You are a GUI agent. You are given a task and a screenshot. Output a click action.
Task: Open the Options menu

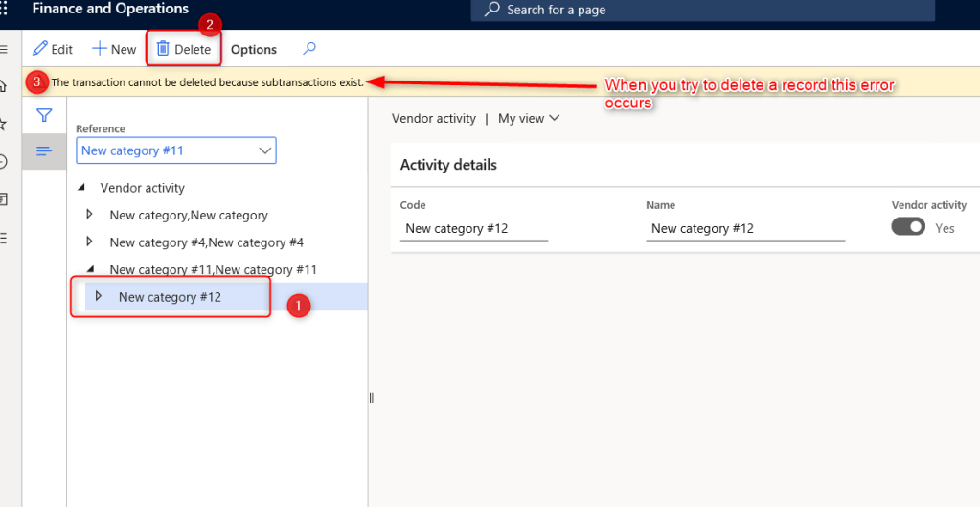point(254,49)
